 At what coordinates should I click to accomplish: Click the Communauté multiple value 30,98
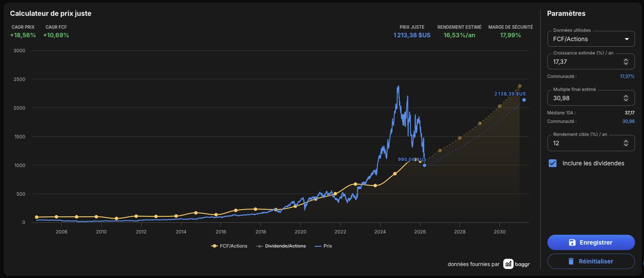click(x=628, y=121)
